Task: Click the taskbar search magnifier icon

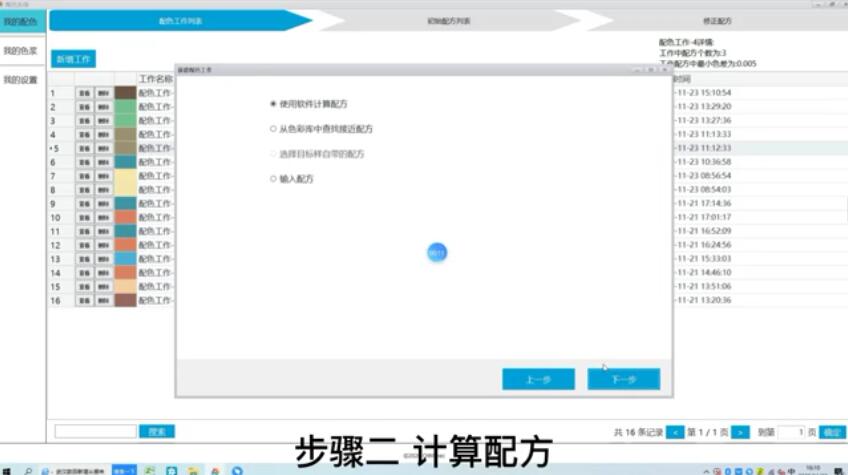Action: [28, 471]
